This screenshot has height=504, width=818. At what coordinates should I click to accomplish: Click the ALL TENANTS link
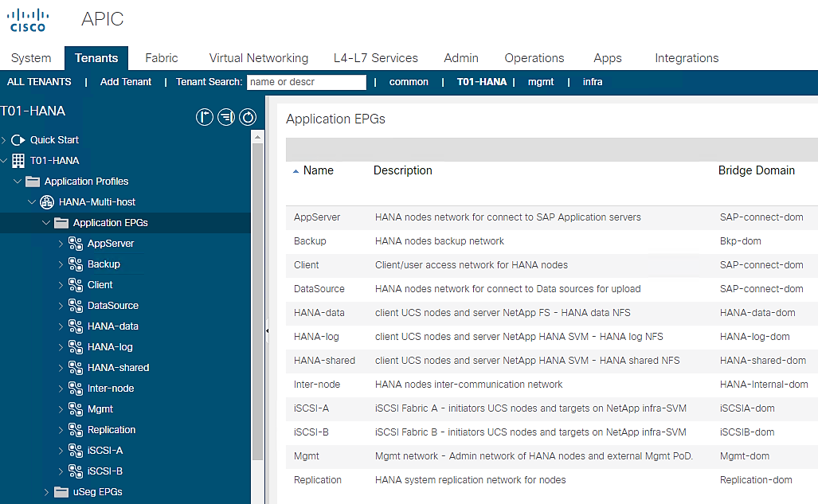point(39,82)
